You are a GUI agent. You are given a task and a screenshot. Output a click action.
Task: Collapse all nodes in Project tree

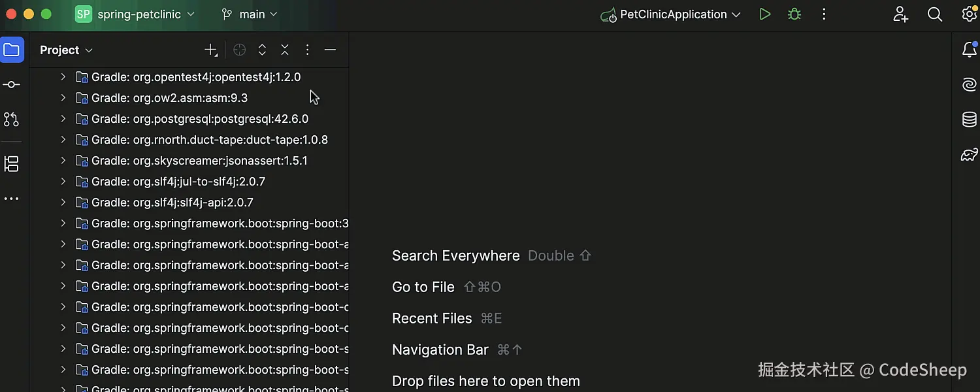(285, 50)
